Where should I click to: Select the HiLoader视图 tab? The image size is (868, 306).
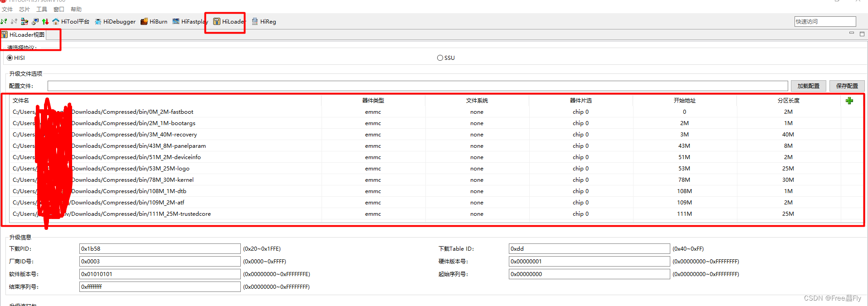coord(23,34)
